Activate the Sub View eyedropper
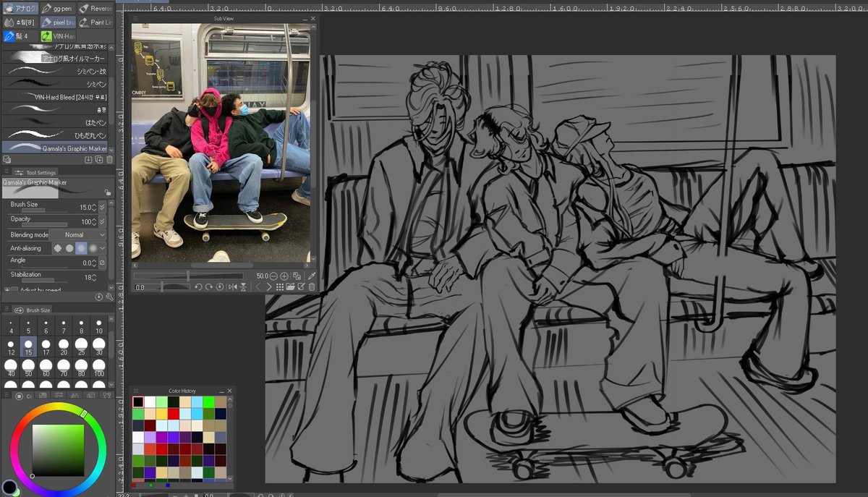The image size is (868, 497). [x=312, y=276]
